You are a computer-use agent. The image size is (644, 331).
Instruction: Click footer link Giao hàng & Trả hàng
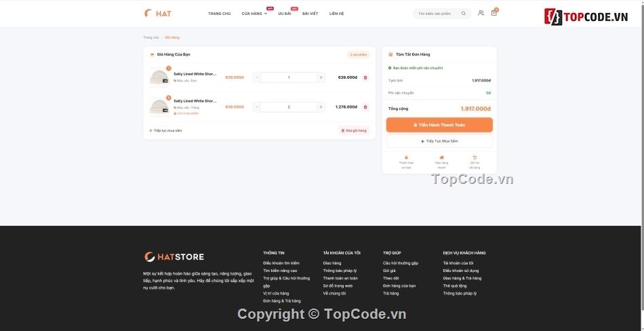pos(462,278)
